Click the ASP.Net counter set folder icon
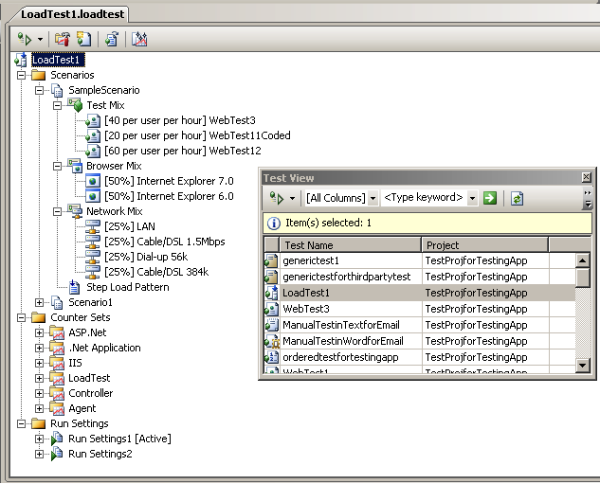Image resolution: width=600 pixels, height=484 pixels. click(x=57, y=332)
